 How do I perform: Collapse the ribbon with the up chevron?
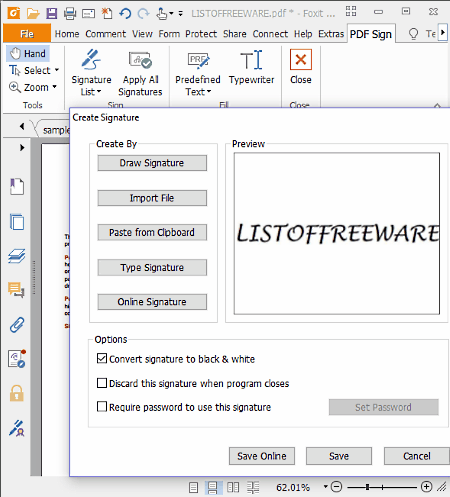point(437,106)
